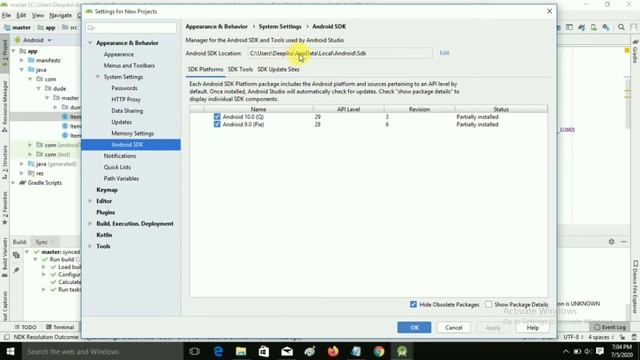Screen dimensions: 640x360
Task: Close the Settings dialog with X
Action: point(549,11)
